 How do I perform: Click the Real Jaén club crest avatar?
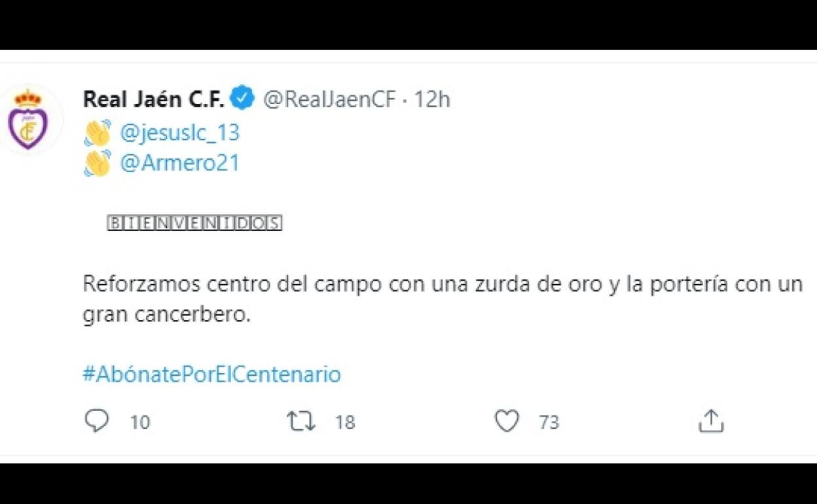(27, 118)
